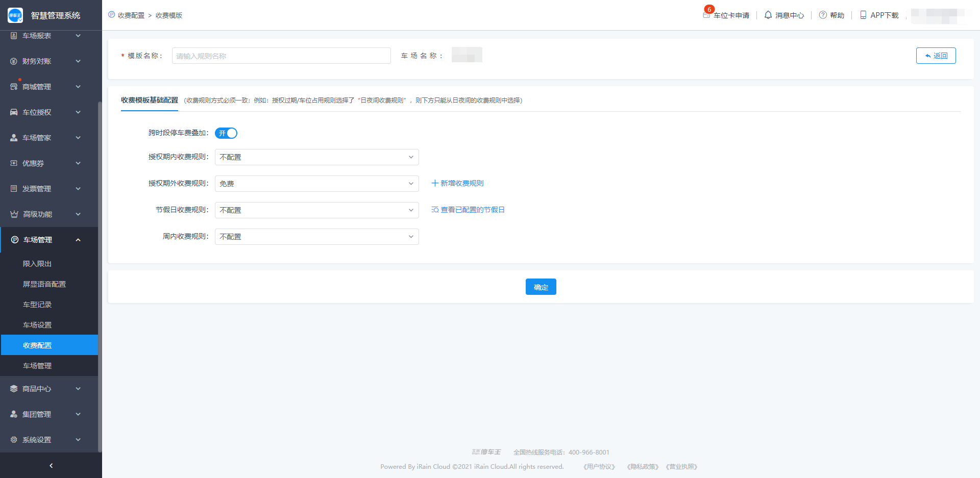This screenshot has width=980, height=478.
Task: Click the 帮助 label in the header
Action: tap(837, 15)
